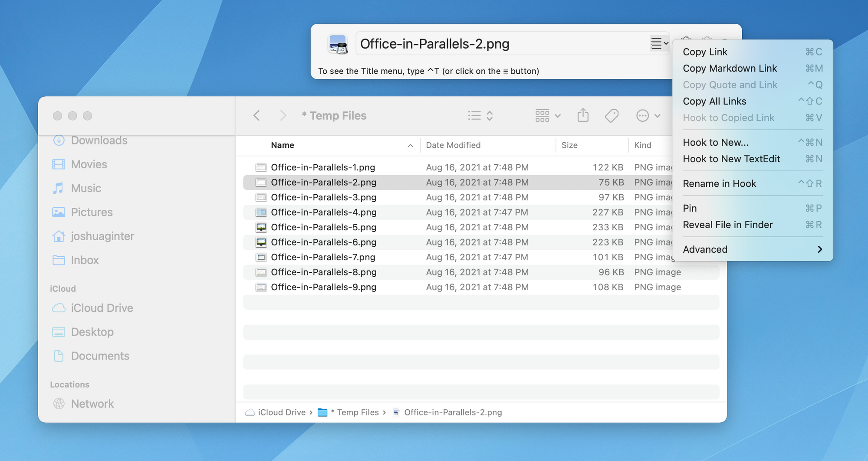868x461 pixels.
Task: Click thumbnail icon of Office-in-Parallels-6.png
Action: click(x=261, y=242)
